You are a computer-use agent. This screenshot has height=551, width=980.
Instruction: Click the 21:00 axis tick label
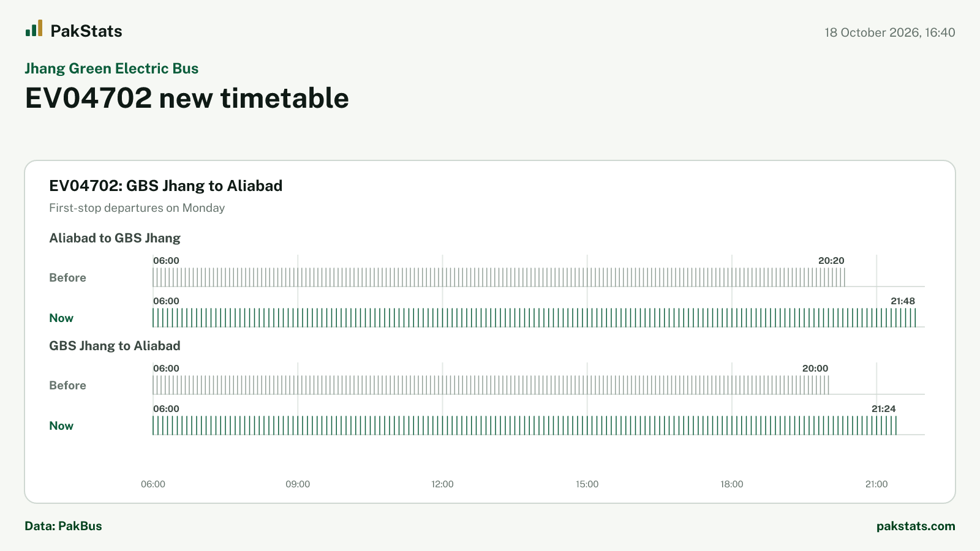point(876,484)
